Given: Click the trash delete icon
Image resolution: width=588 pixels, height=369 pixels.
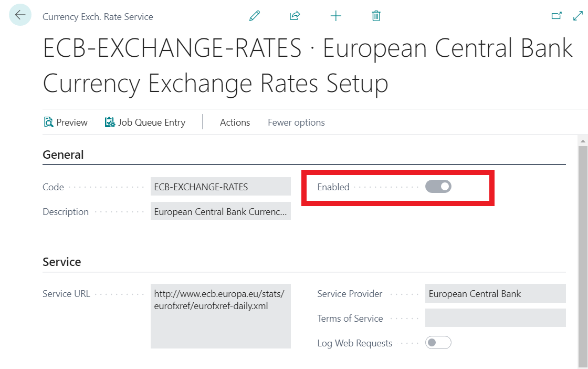Looking at the screenshot, I should pos(376,16).
